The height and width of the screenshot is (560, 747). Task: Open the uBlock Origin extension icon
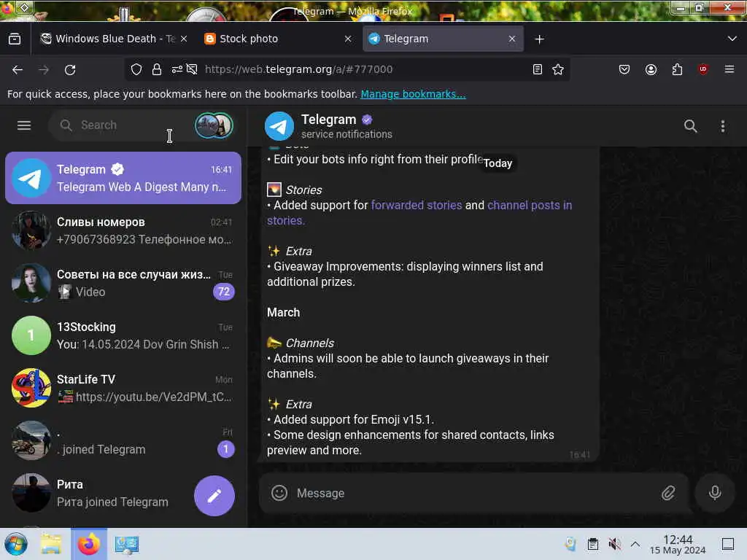coord(703,69)
